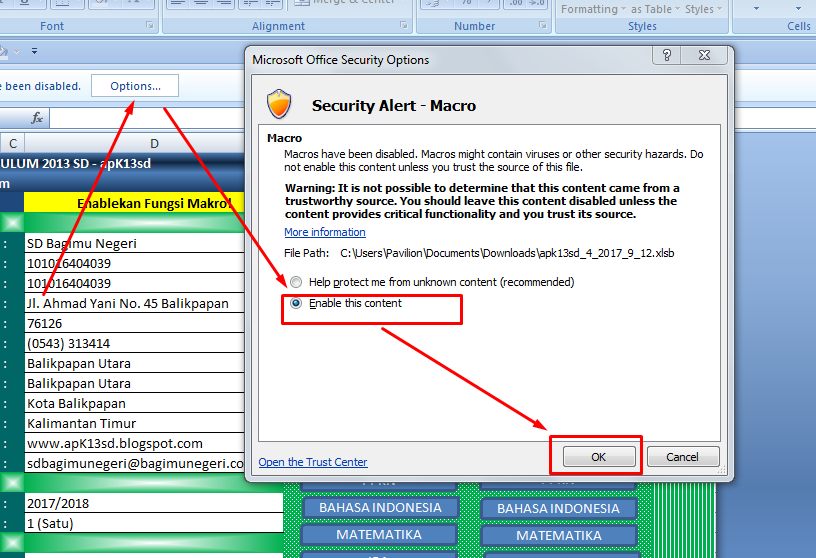Viewport: 816px width, 558px height.
Task: Expand the Cell Styles dropdown
Action: point(719,9)
